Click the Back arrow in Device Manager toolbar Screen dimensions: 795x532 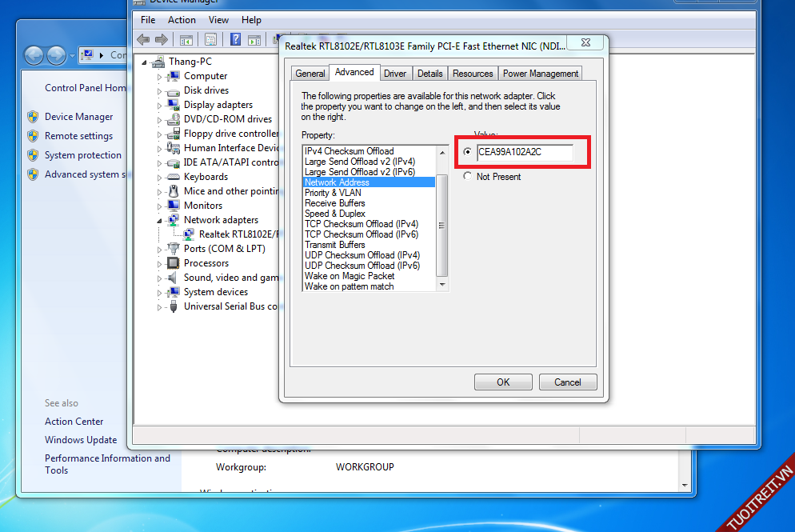[x=143, y=39]
